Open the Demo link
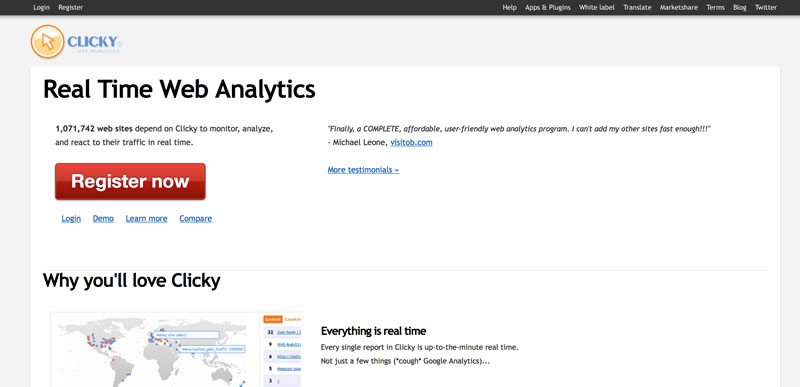Viewport: 800px width, 387px height. click(x=103, y=219)
